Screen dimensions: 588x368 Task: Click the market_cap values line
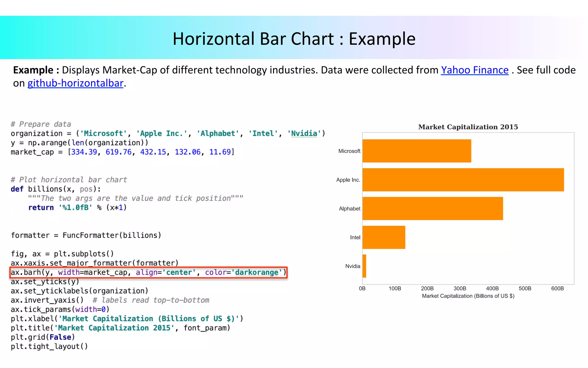(x=123, y=152)
